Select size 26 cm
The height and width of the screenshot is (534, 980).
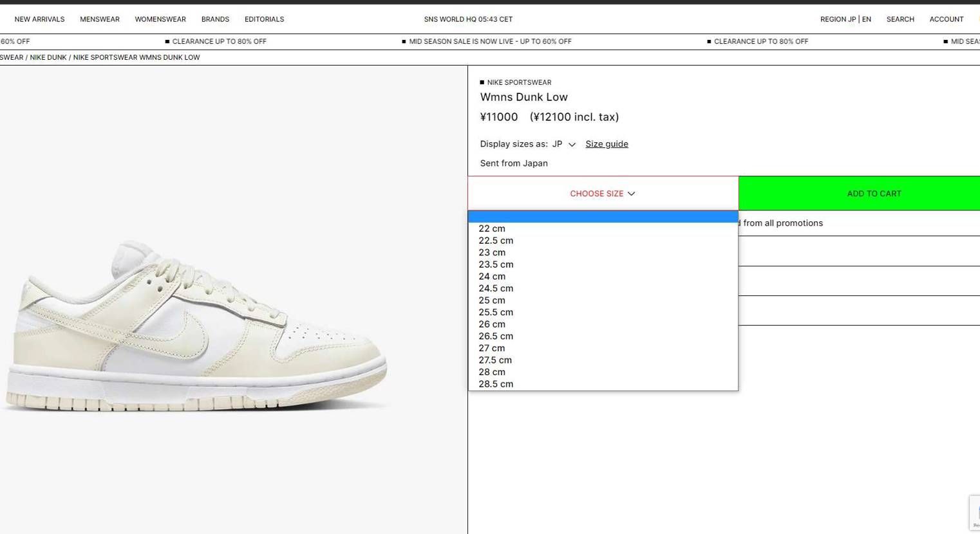[603, 324]
